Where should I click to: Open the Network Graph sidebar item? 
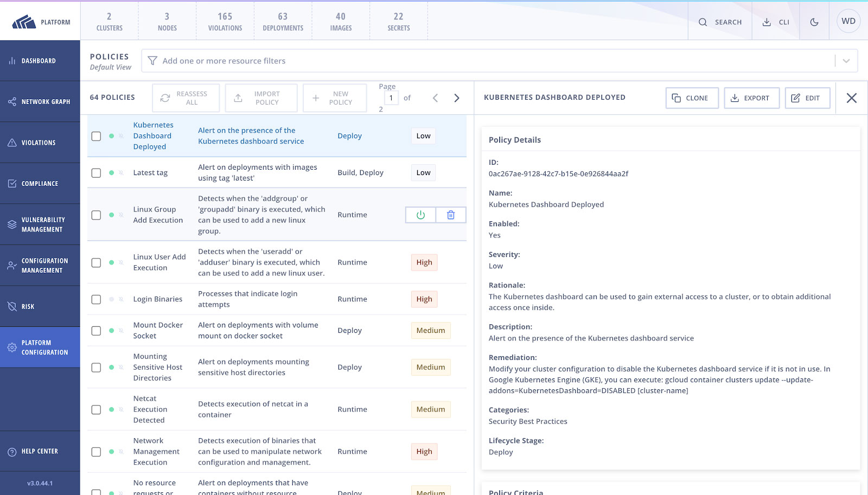pos(40,102)
